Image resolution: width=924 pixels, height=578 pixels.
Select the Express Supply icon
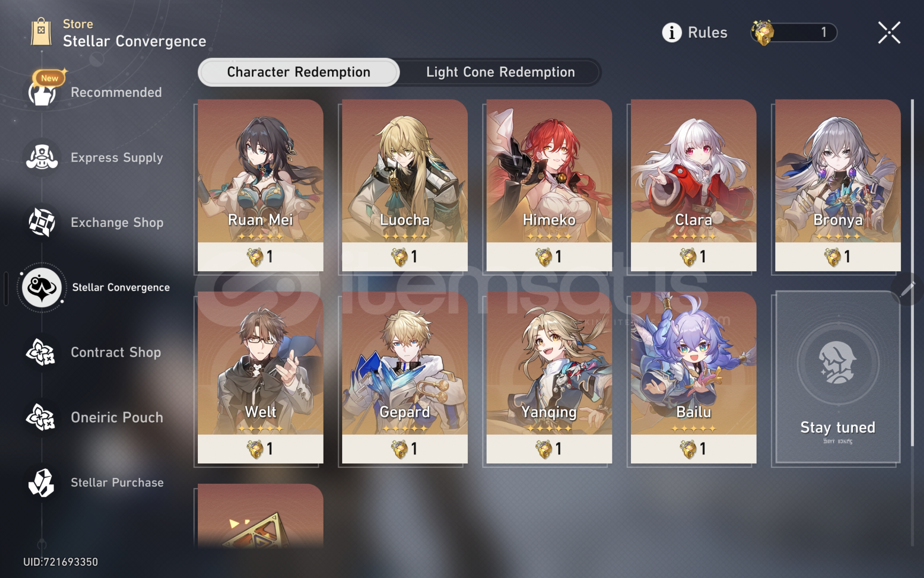point(42,157)
